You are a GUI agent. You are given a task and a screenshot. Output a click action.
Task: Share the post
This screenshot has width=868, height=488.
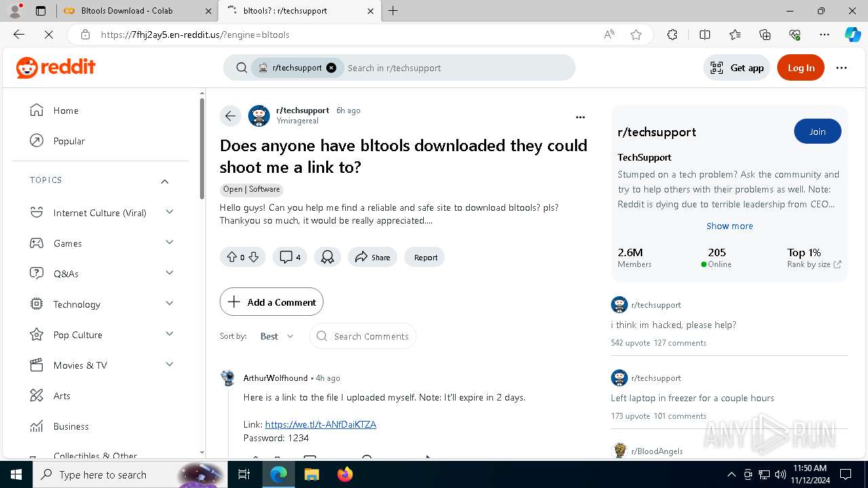[x=372, y=257]
